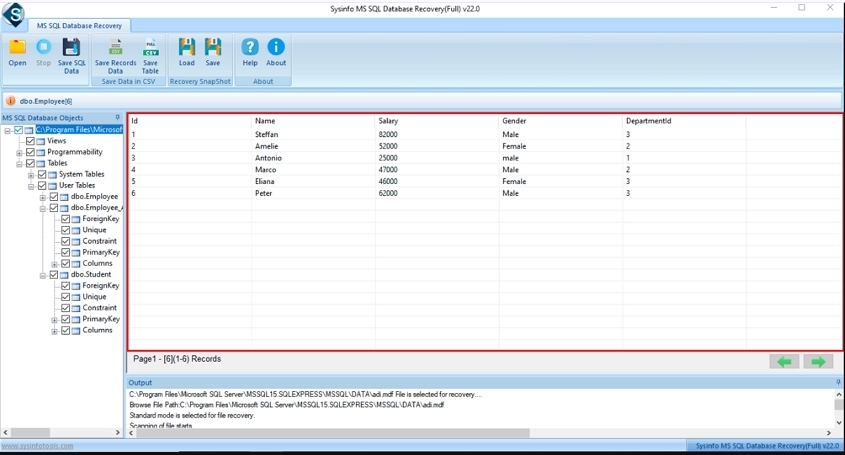Toggle the root C:\Program Files checkbox
Screen dimensions: 845x455
(x=18, y=130)
